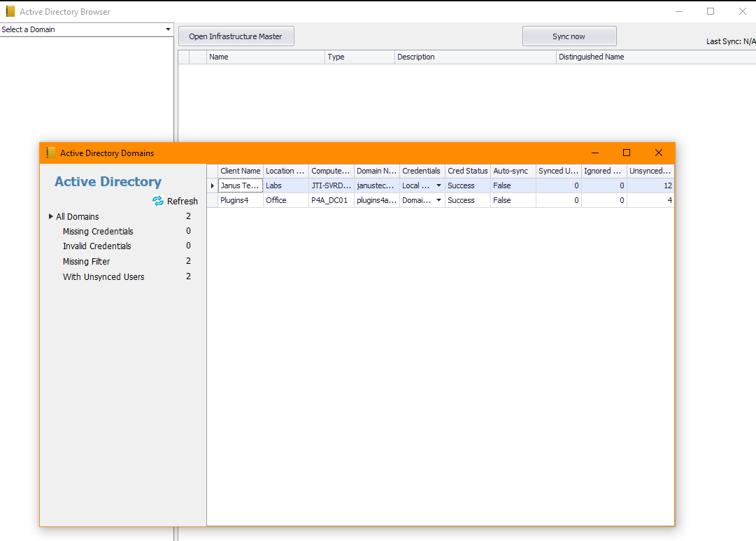Select Missing Credentials filter
This screenshot has height=541, width=756.
click(98, 231)
